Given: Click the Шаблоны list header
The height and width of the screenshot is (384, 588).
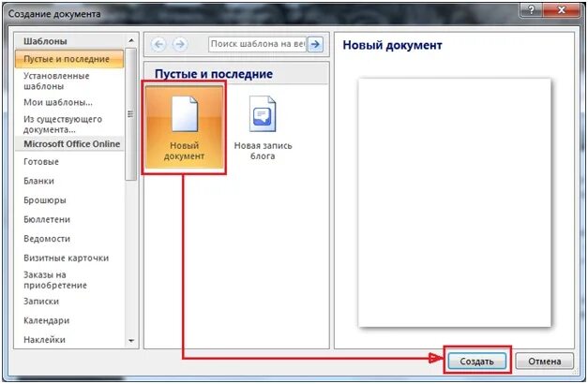Looking at the screenshot, I should pyautogui.click(x=69, y=41).
